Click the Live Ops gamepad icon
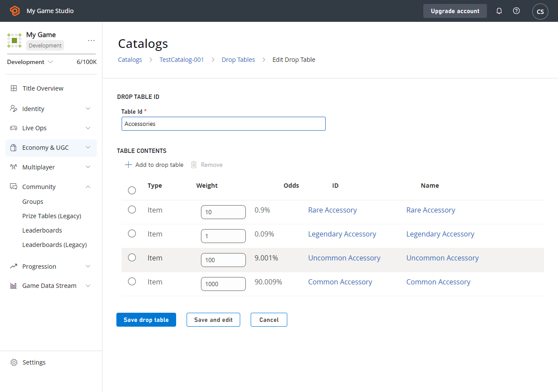558x392 pixels. [x=14, y=128]
